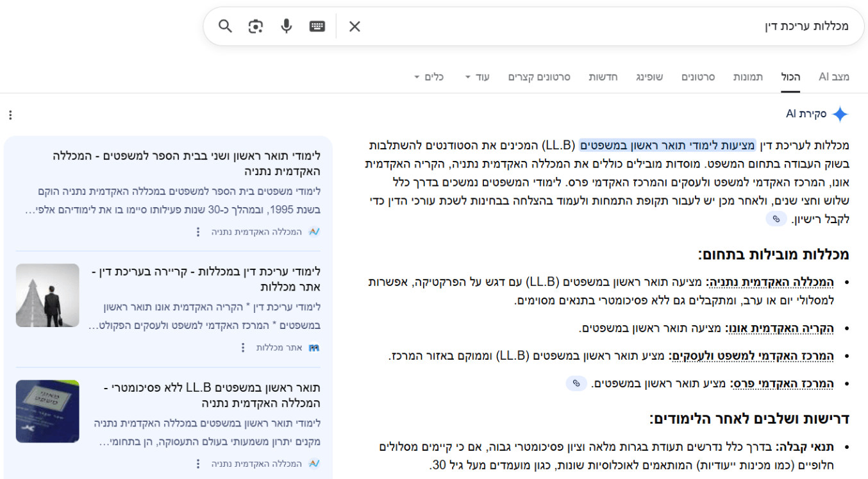Click the magnifying glass search icon
This screenshot has height=479, width=868.
pos(225,26)
